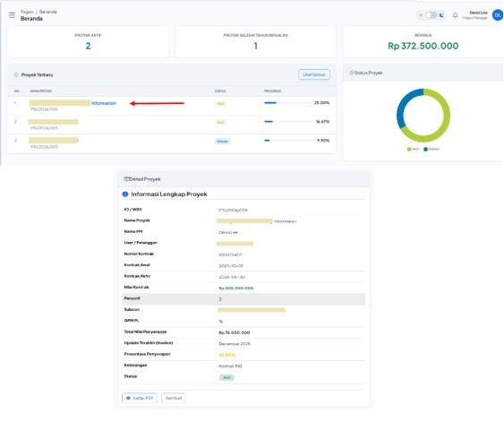Click the notification bell icon
This screenshot has height=431, width=504.
coord(455,15)
